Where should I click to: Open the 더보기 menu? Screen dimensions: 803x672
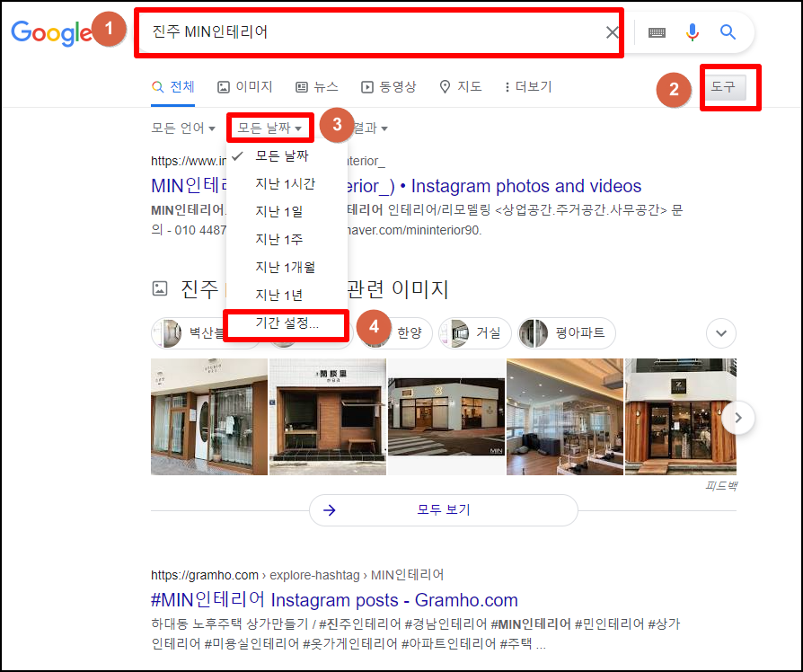coord(527,87)
